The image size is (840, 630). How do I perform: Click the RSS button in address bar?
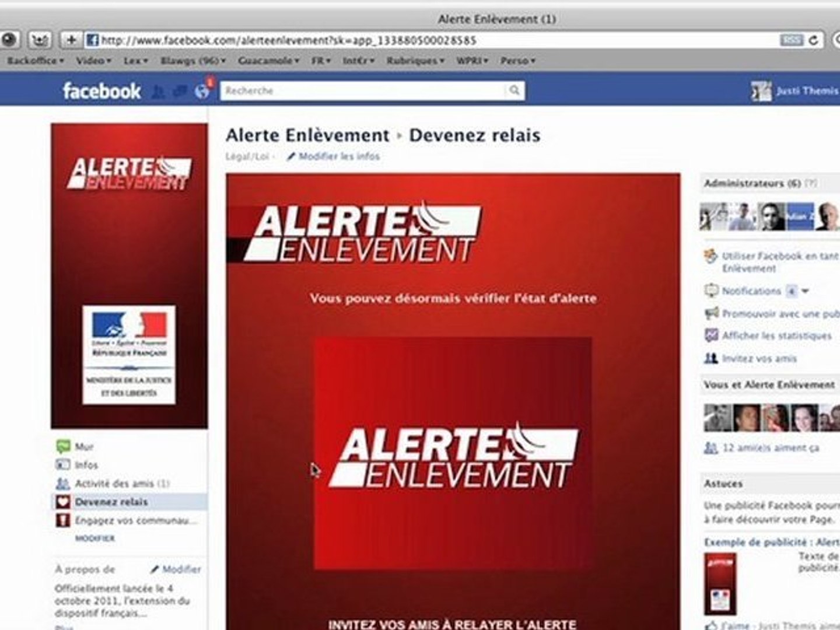coord(791,40)
